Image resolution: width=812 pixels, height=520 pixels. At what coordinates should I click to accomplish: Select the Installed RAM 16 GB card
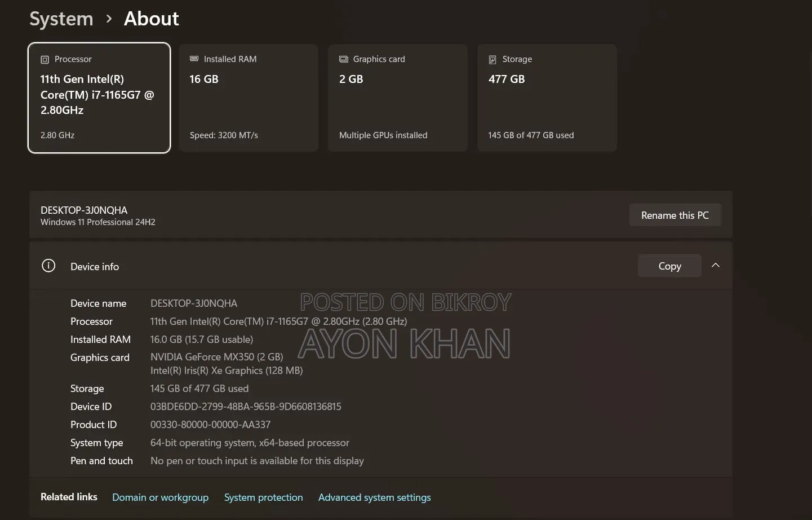[x=249, y=98]
